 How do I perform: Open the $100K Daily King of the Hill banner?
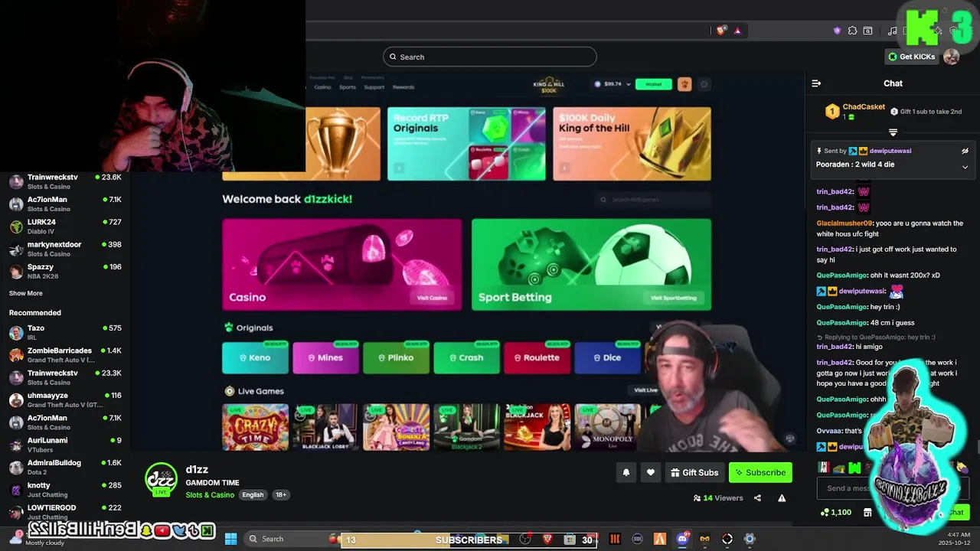632,144
